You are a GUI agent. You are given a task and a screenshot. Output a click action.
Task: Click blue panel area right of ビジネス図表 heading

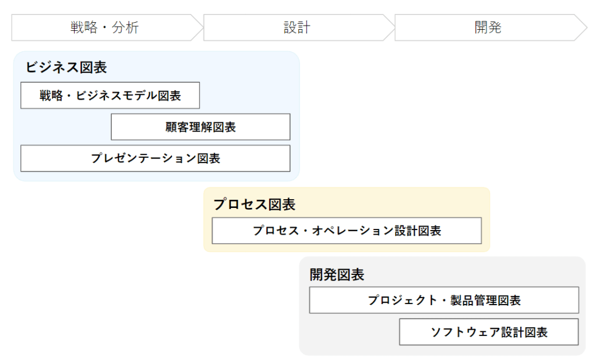(x=204, y=66)
